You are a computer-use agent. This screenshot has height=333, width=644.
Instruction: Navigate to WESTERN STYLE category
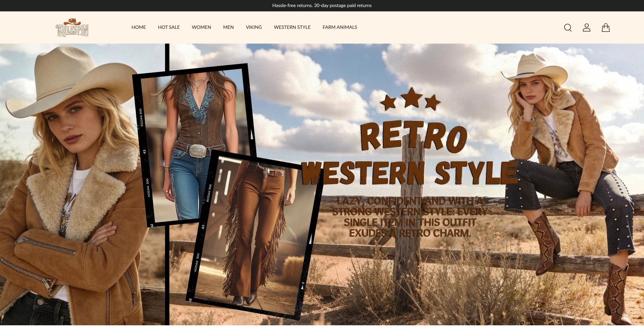tap(292, 27)
